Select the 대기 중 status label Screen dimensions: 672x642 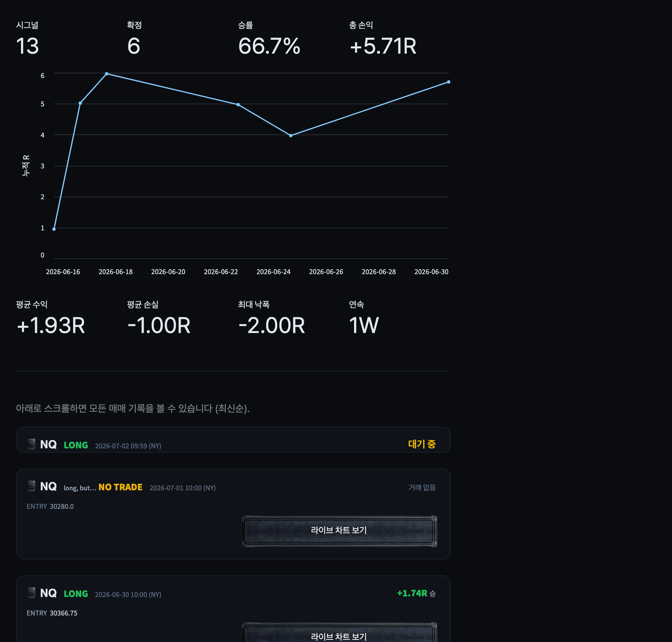click(x=422, y=444)
